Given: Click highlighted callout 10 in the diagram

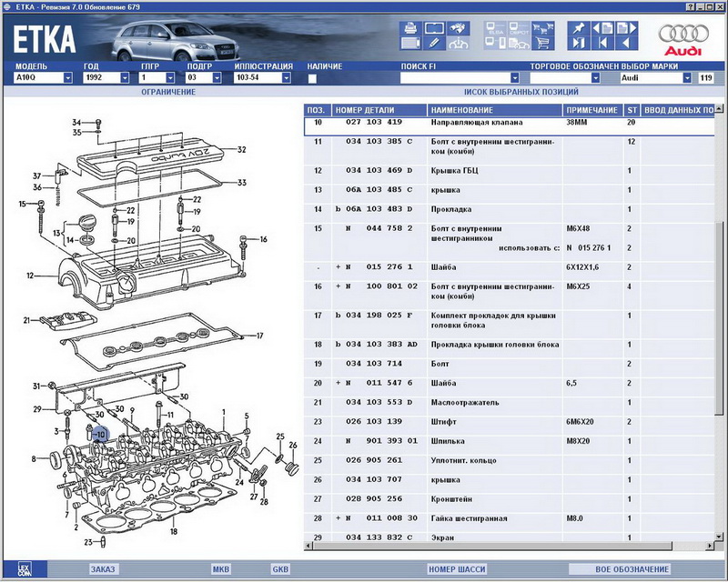Looking at the screenshot, I should 101,435.
